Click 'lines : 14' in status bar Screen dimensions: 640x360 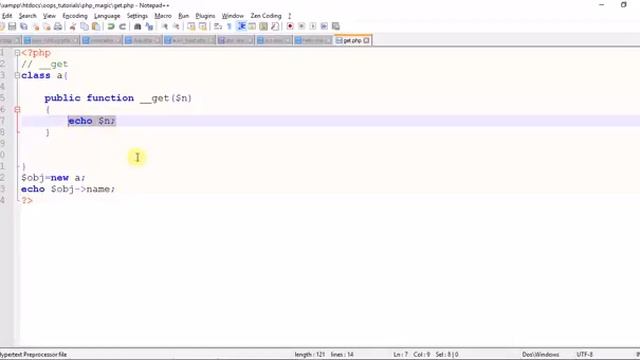(x=342, y=354)
